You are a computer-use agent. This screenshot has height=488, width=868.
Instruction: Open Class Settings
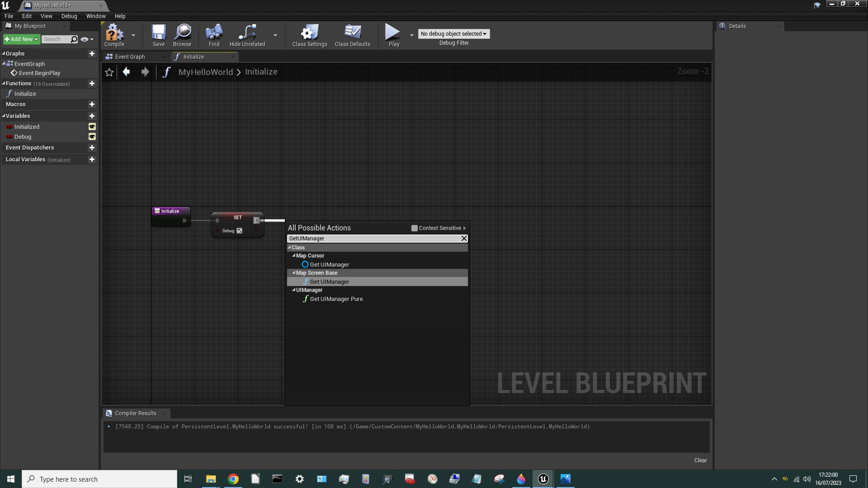pyautogui.click(x=310, y=35)
